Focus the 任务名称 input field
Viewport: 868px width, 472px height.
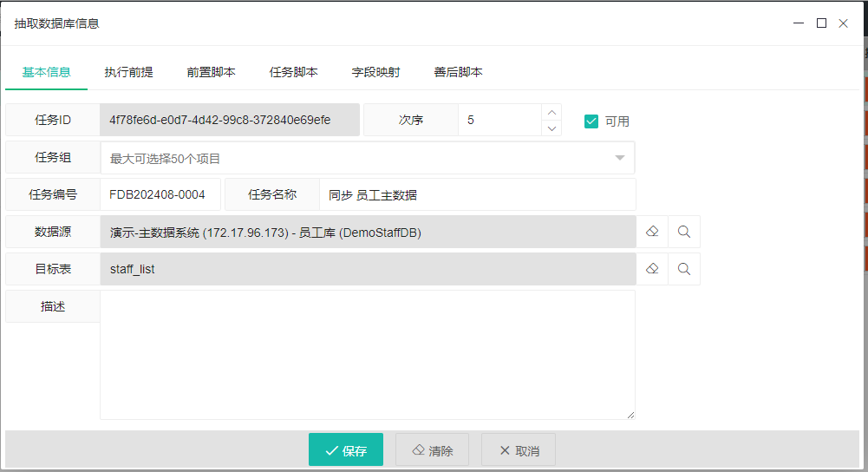(x=477, y=194)
